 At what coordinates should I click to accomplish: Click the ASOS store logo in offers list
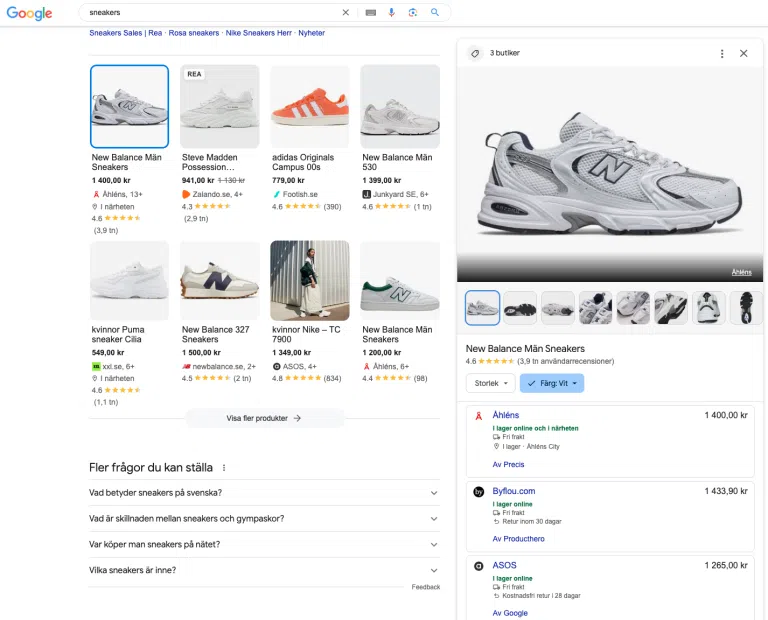[x=479, y=566]
